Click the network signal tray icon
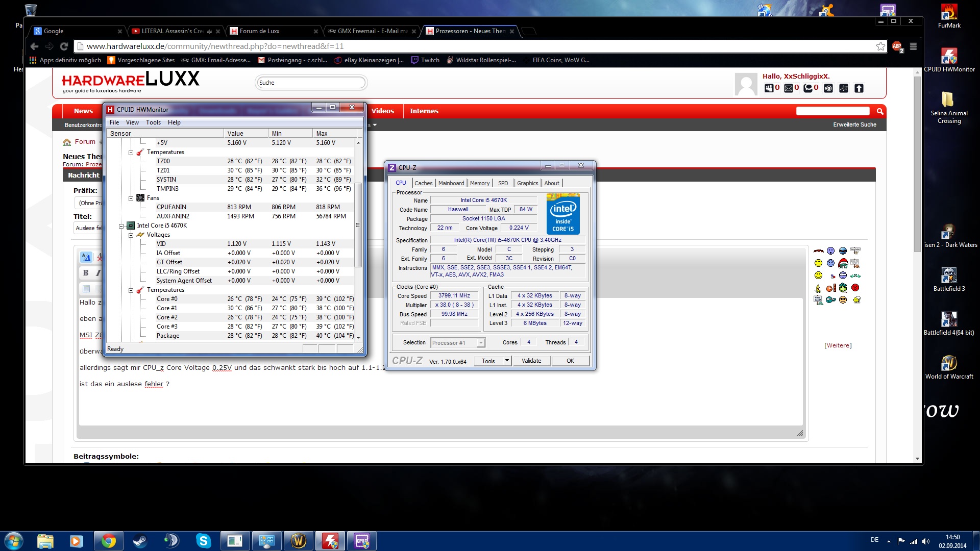Viewport: 980px width, 551px height. pos(914,541)
